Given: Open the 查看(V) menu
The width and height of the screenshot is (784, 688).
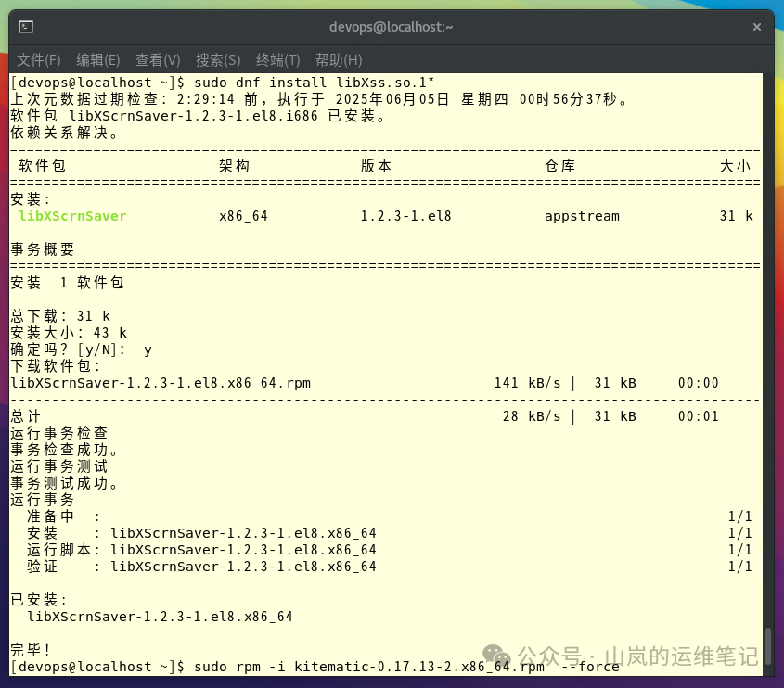Looking at the screenshot, I should pyautogui.click(x=158, y=60).
